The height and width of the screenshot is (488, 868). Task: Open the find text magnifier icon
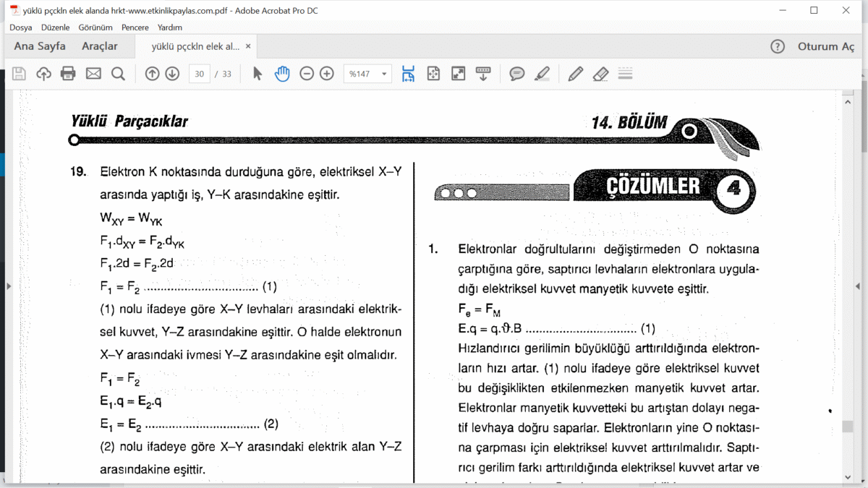click(118, 74)
